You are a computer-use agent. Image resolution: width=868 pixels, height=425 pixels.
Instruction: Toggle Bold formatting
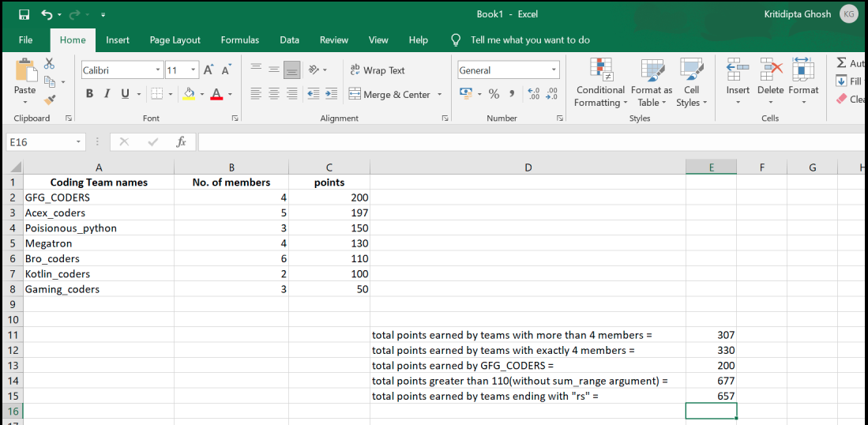[x=89, y=94]
